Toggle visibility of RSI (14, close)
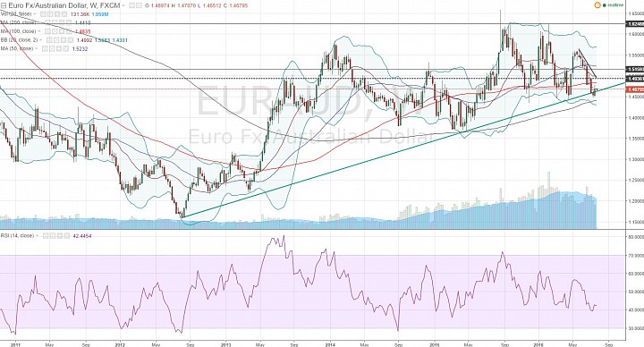Screen dimensions: 644x347 pyautogui.click(x=46, y=236)
